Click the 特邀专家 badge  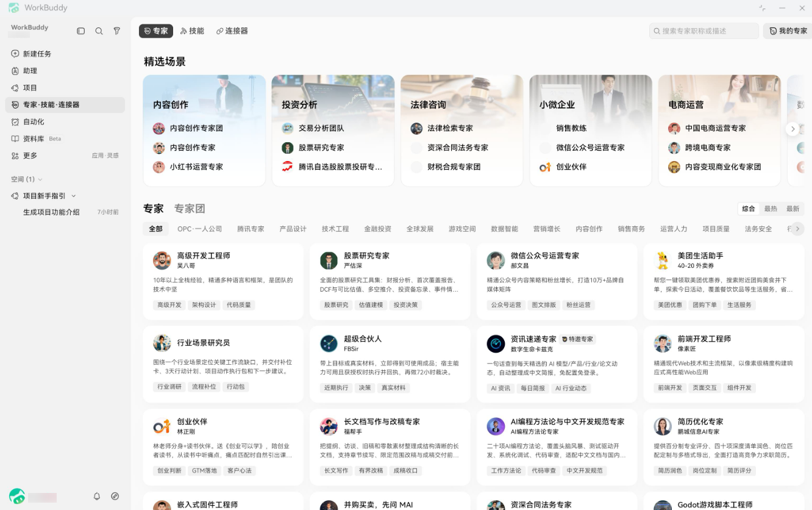(577, 339)
